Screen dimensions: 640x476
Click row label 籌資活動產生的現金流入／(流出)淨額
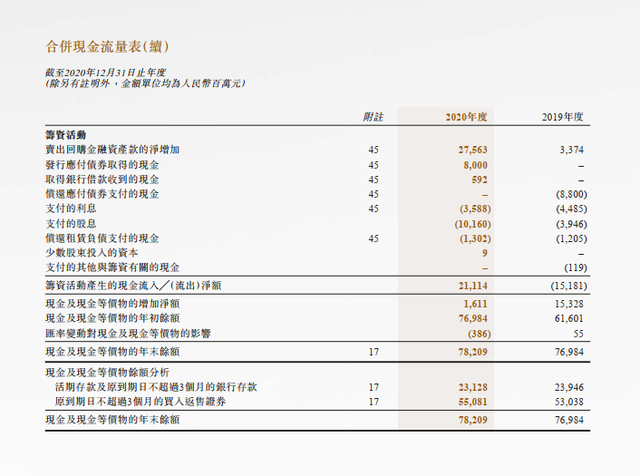(133, 285)
